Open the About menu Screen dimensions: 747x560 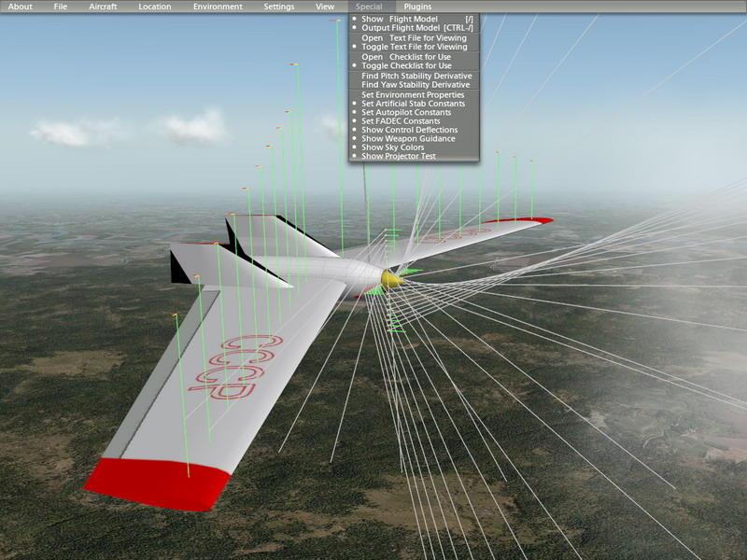20,7
